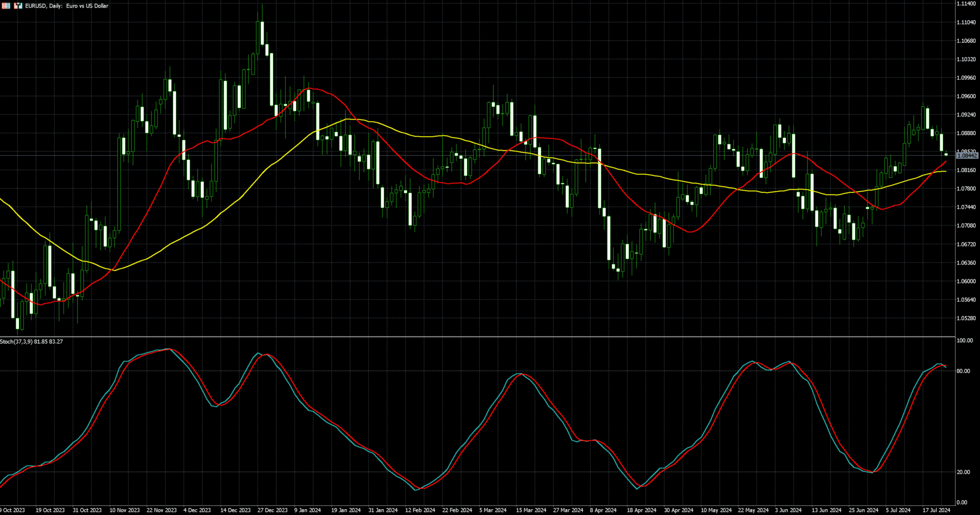Click the 1.11400 label on price axis
The width and height of the screenshot is (980, 515).
tap(966, 4)
